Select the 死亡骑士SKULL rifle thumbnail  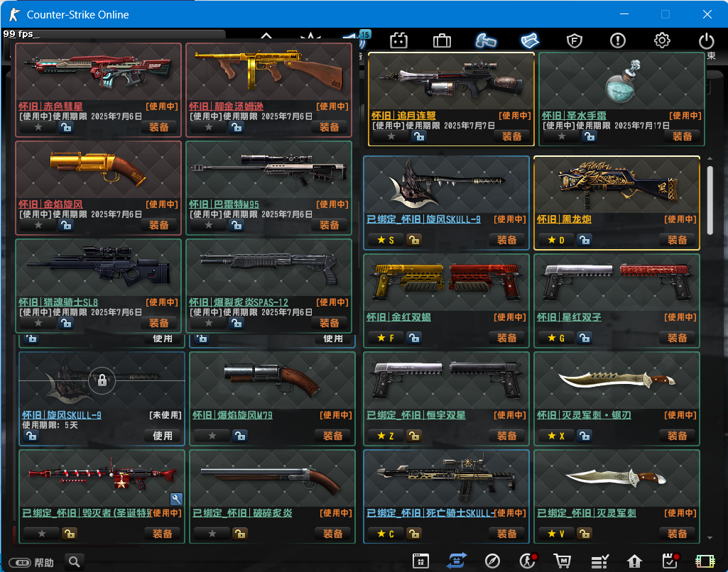pos(446,478)
